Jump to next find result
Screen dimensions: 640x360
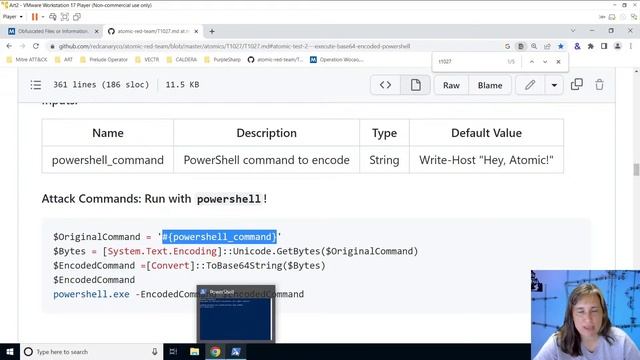pyautogui.click(x=545, y=62)
